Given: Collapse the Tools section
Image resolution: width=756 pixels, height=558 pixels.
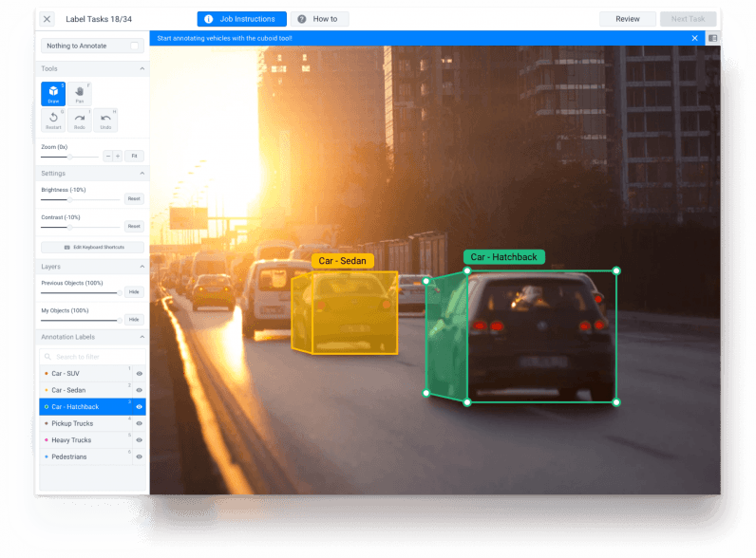Looking at the screenshot, I should click(x=142, y=69).
